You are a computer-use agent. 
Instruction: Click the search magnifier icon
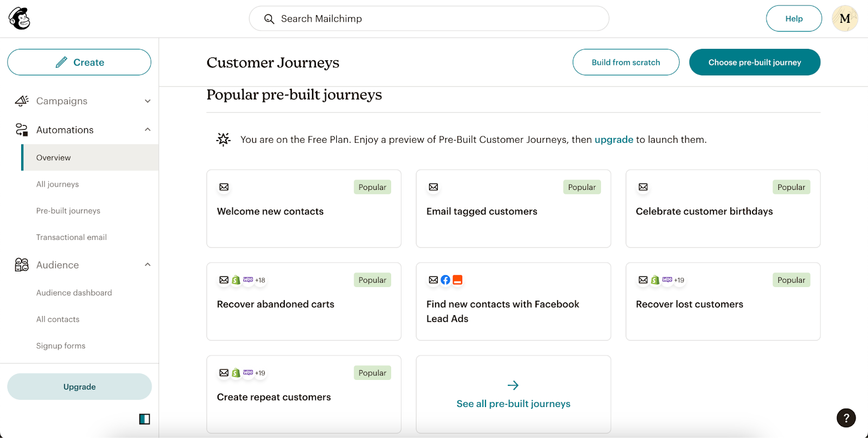point(269,19)
